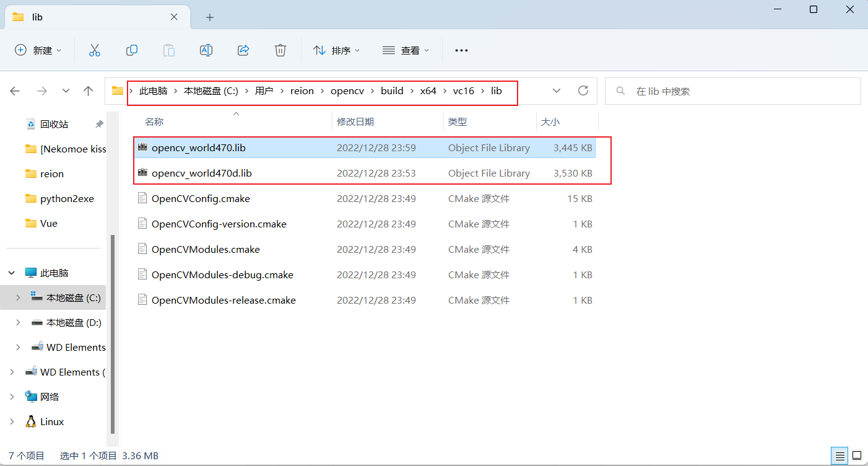Sort by 大小 column header
The height and width of the screenshot is (466, 868).
pyautogui.click(x=550, y=122)
